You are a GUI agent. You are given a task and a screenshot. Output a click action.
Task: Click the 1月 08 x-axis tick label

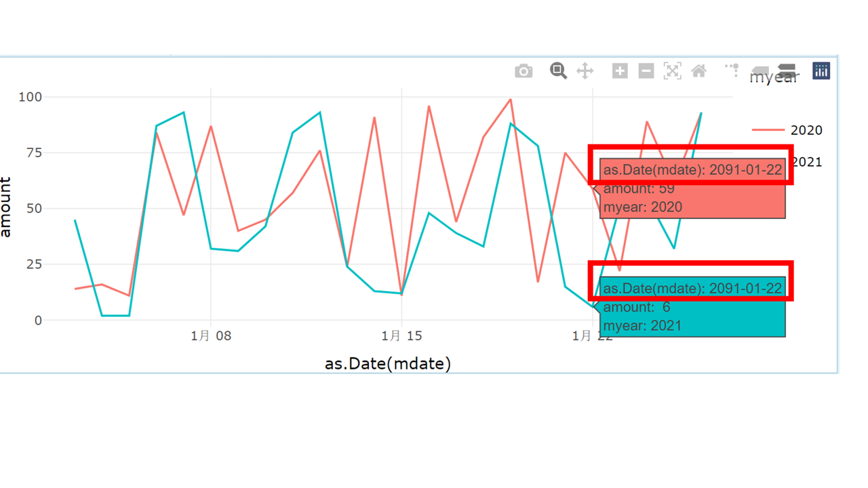(x=211, y=335)
